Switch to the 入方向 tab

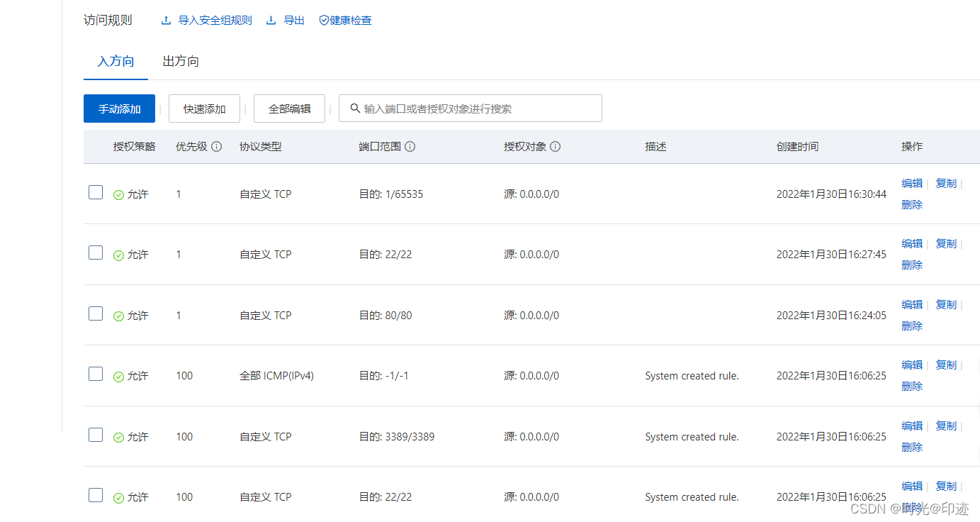click(x=116, y=62)
